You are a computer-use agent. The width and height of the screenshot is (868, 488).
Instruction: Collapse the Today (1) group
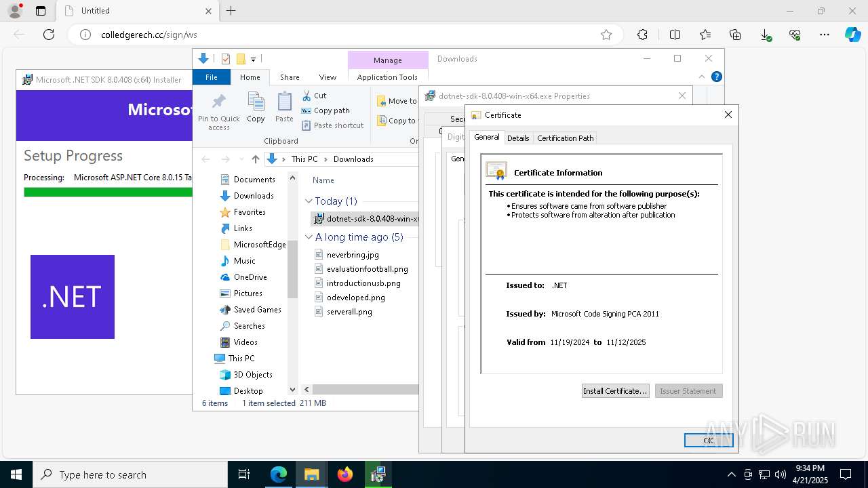tap(309, 201)
